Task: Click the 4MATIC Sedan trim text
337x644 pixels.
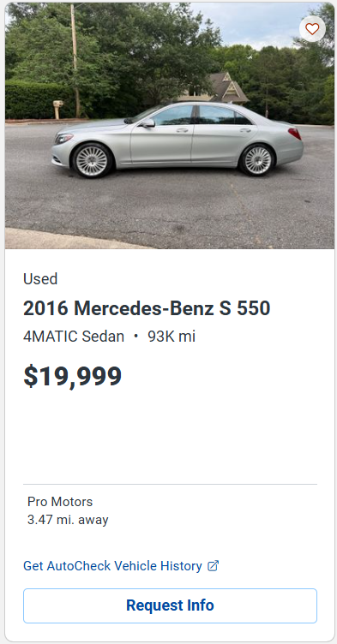Action: pyautogui.click(x=74, y=337)
